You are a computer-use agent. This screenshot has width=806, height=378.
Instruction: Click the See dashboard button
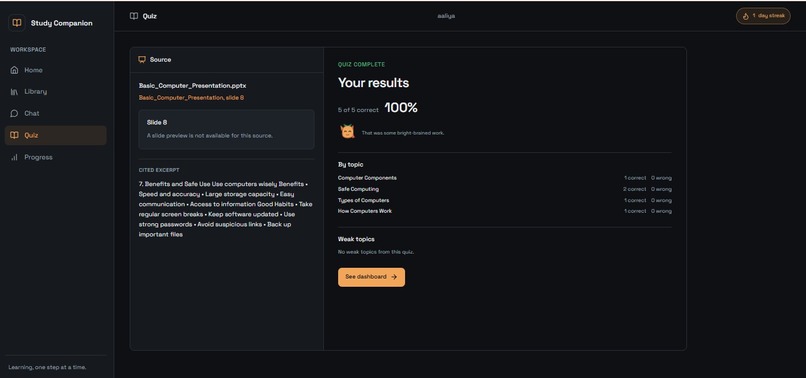click(371, 277)
